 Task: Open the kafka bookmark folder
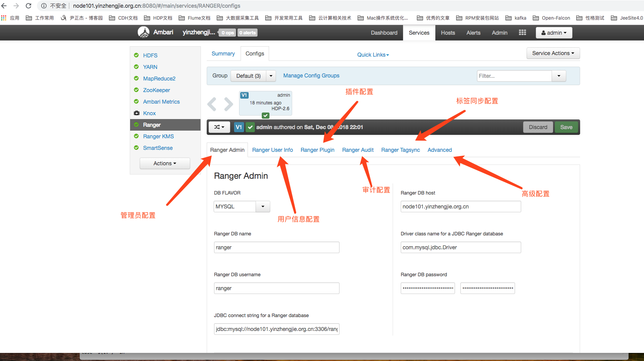[516, 18]
